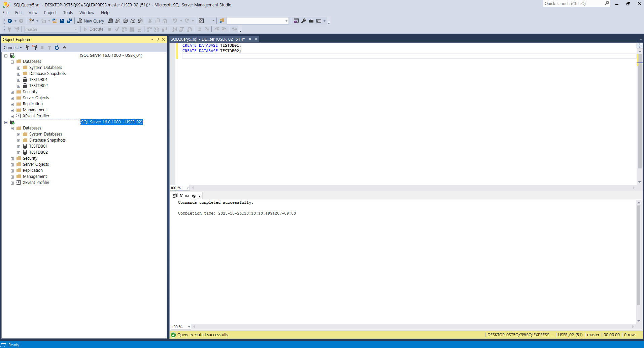The height and width of the screenshot is (348, 644).
Task: Open the View menu
Action: coord(33,12)
